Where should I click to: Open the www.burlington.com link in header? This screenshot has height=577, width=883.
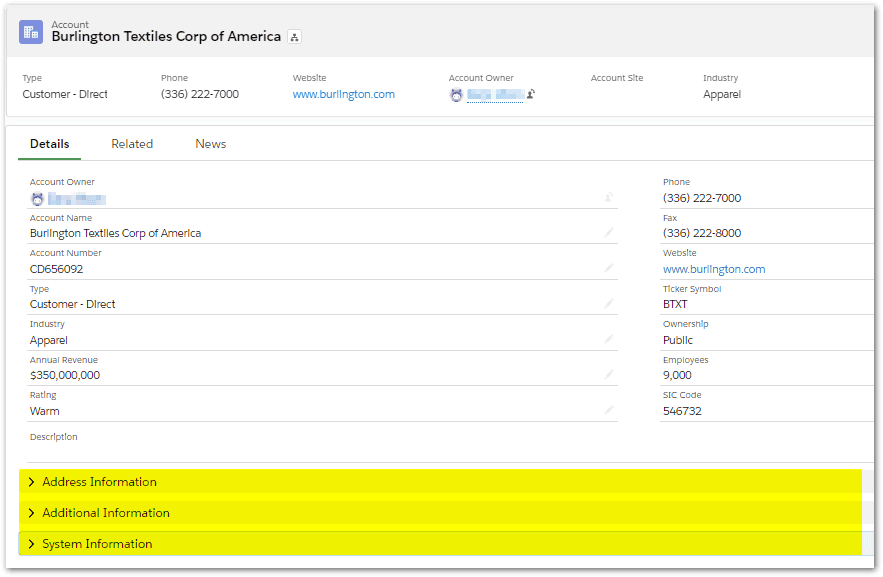(x=344, y=95)
